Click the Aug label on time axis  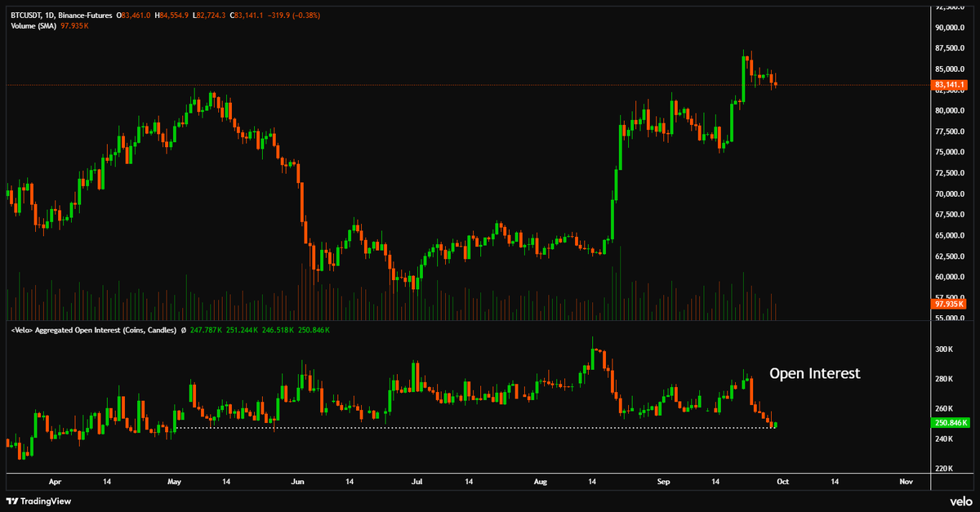click(540, 483)
